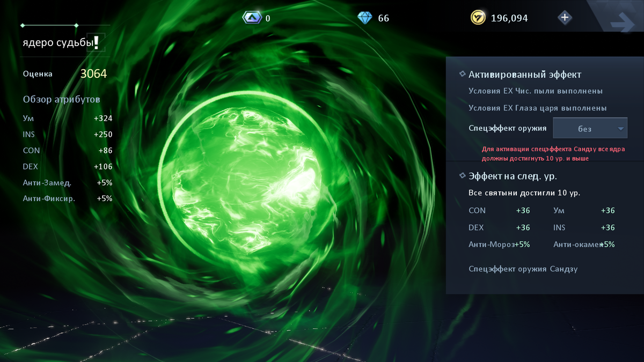
Task: Click the diamond count 66
Action: click(x=384, y=18)
